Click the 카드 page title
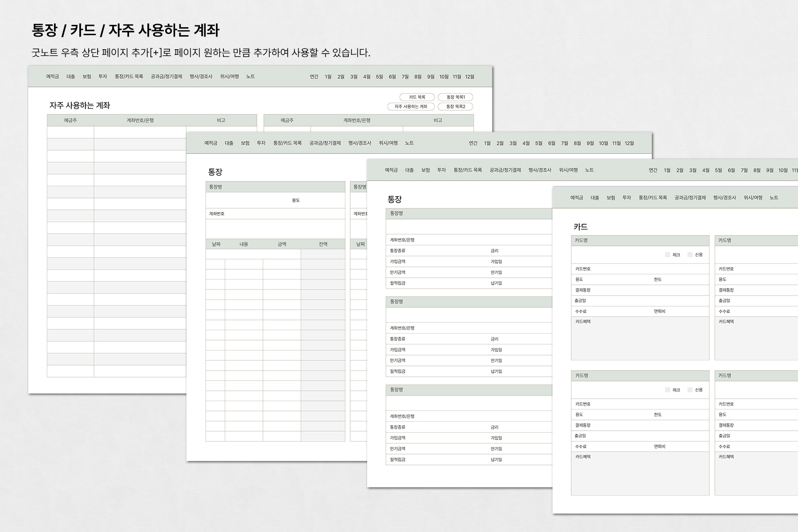Screen dimensions: 798x532 (581, 227)
